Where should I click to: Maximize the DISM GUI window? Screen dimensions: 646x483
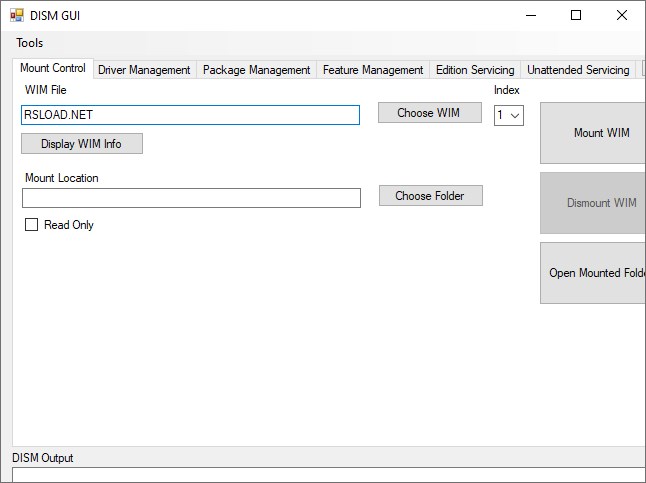[576, 16]
